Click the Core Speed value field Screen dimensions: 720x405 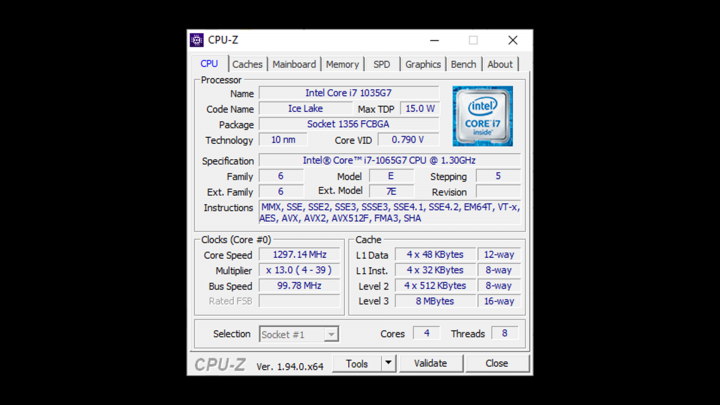coord(299,255)
